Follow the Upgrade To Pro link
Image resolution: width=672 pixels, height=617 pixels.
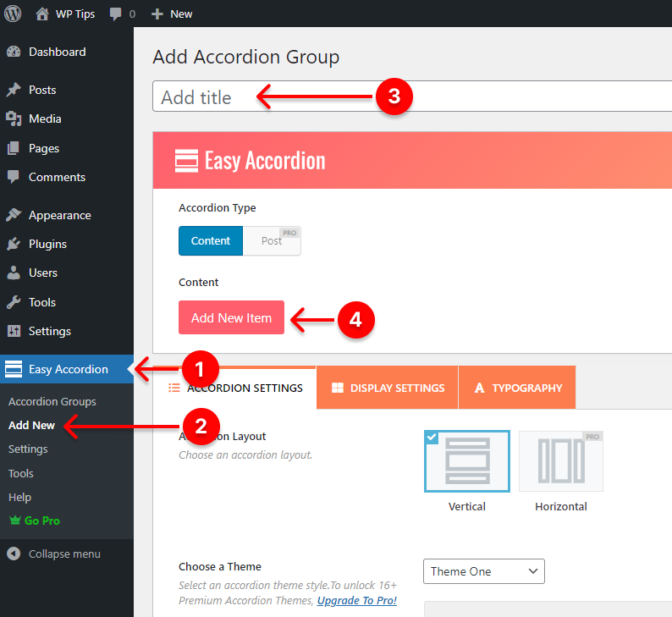357,600
